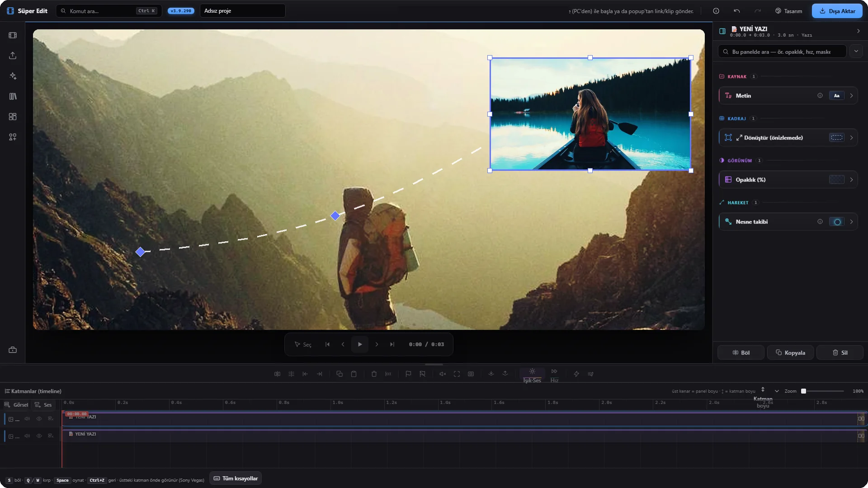Click the Kopyala button
The width and height of the screenshot is (868, 488).
point(791,353)
